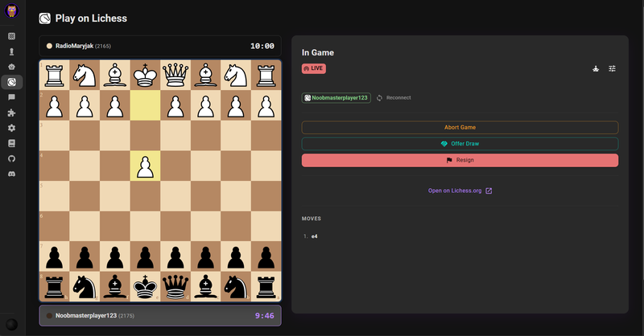The width and height of the screenshot is (644, 336).
Task: Open the GitHub sidebar icon
Action: pos(11,159)
